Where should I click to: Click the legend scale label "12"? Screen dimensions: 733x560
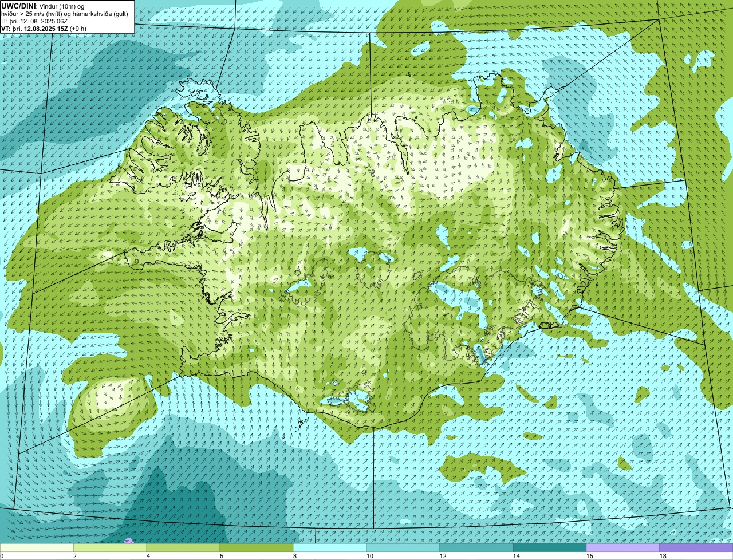click(443, 556)
